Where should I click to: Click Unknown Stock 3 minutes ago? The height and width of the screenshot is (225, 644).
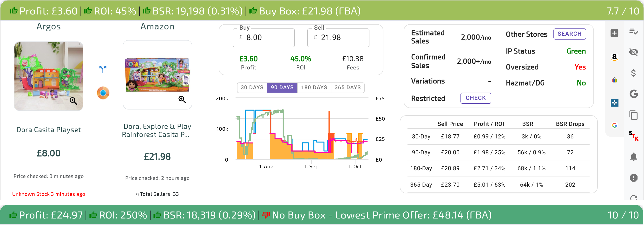(x=48, y=194)
